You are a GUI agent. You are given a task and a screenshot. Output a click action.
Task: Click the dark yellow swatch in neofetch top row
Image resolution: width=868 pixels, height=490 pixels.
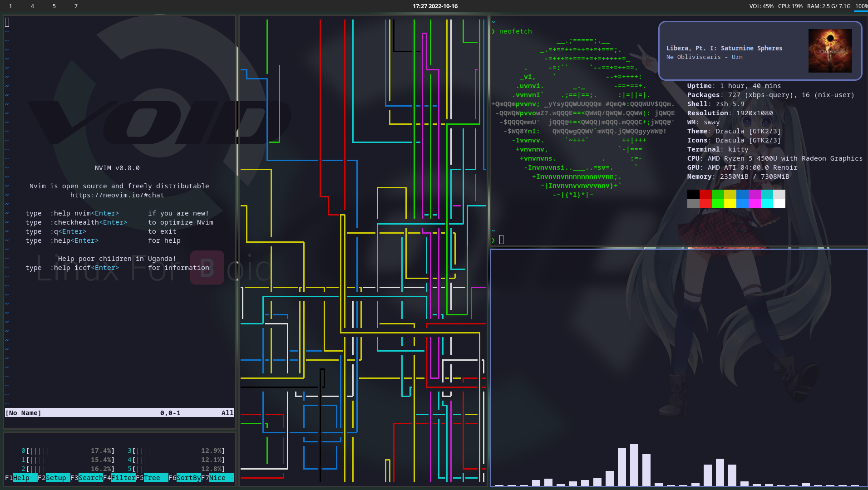pos(730,194)
